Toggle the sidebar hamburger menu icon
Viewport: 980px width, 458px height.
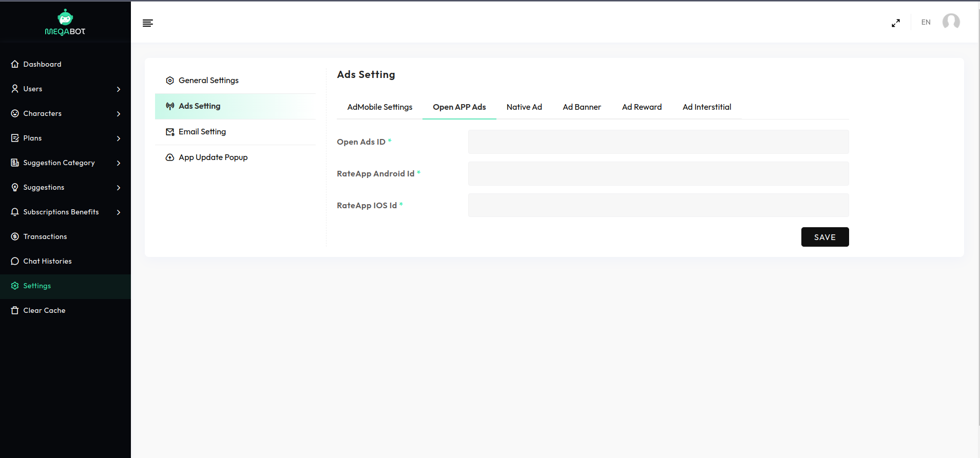coord(148,23)
